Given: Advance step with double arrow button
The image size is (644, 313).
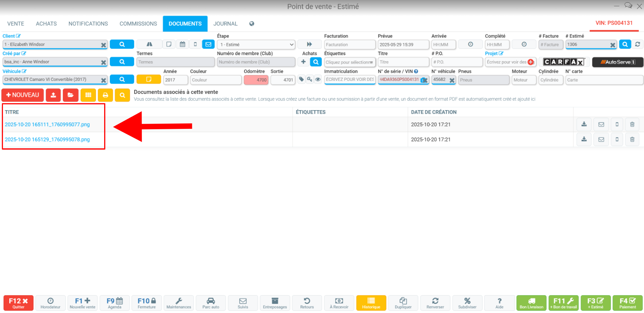Looking at the screenshot, I should pos(309,44).
